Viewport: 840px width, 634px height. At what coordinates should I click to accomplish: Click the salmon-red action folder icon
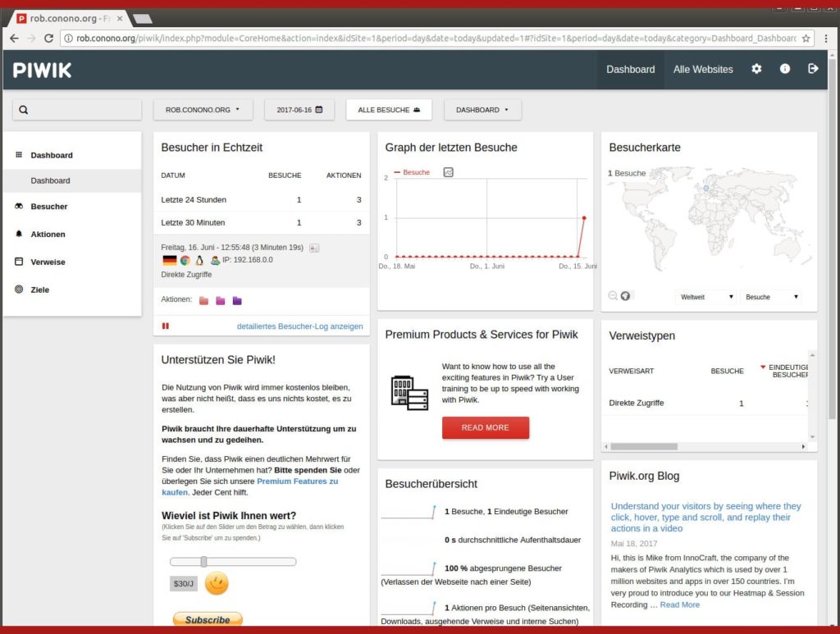pyautogui.click(x=203, y=300)
